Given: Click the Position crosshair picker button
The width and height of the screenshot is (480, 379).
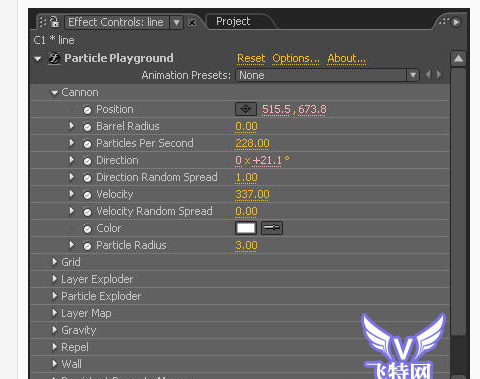Looking at the screenshot, I should [246, 109].
